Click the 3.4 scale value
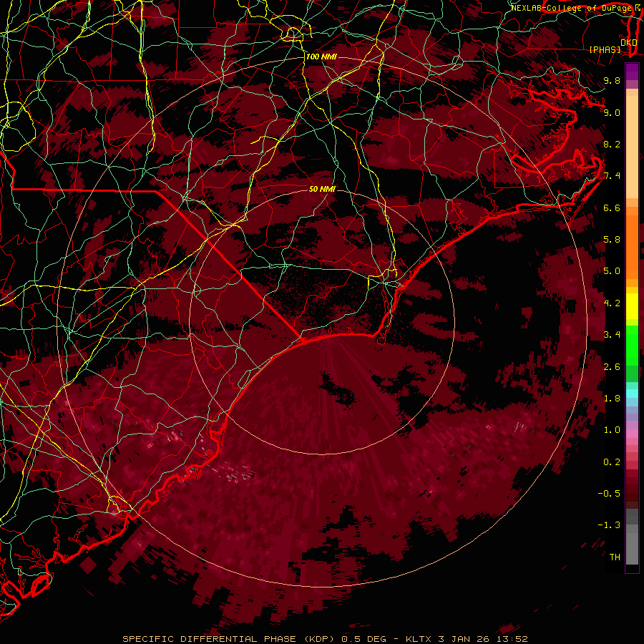644x644 pixels. pyautogui.click(x=612, y=335)
